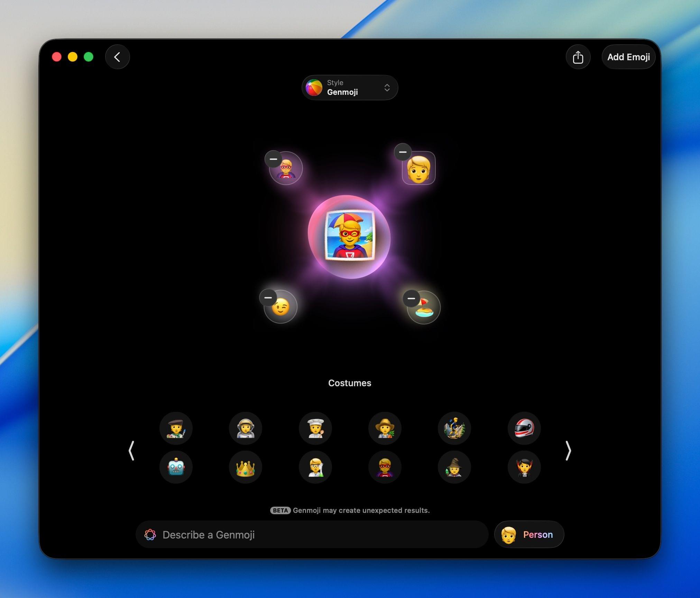Click the BETA badge label
Viewport: 700px width, 598px height.
(280, 510)
